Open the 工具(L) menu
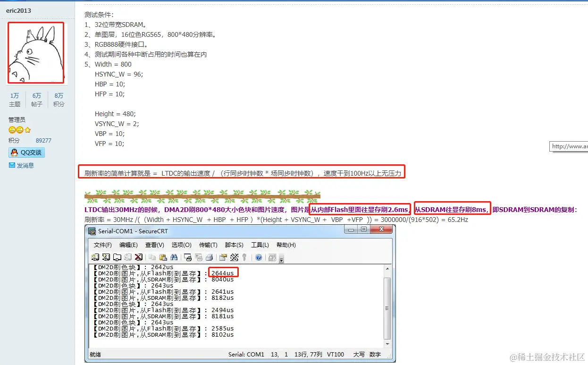 point(260,245)
